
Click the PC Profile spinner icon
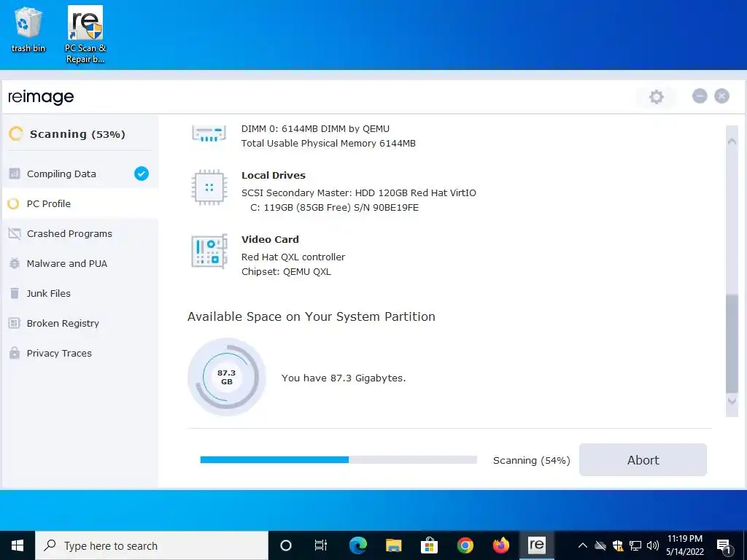pyautogui.click(x=13, y=204)
